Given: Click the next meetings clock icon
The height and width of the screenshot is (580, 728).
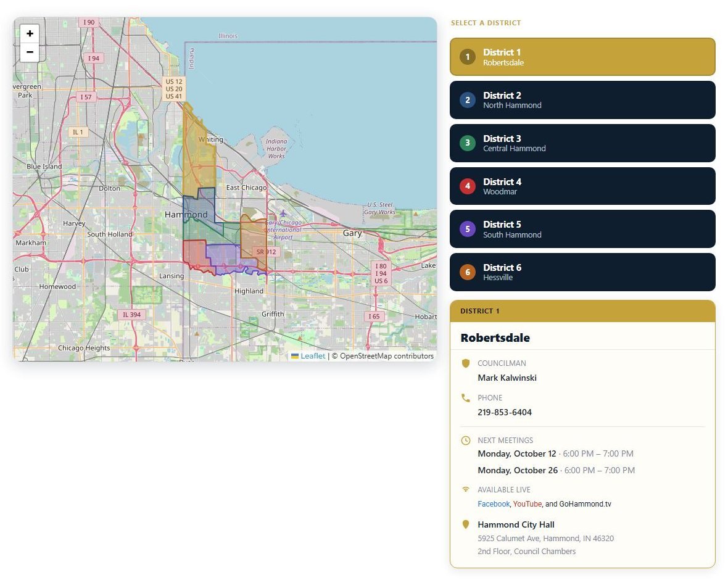Looking at the screenshot, I should [466, 440].
